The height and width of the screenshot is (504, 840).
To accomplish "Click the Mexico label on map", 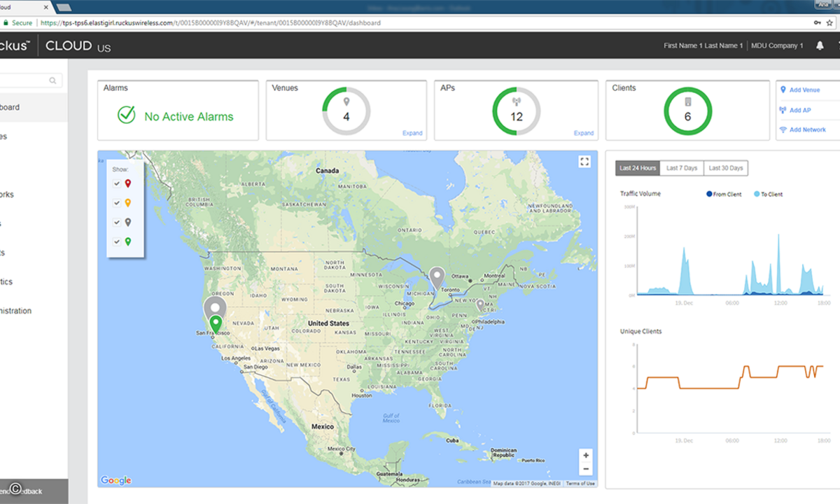I will pos(323,426).
